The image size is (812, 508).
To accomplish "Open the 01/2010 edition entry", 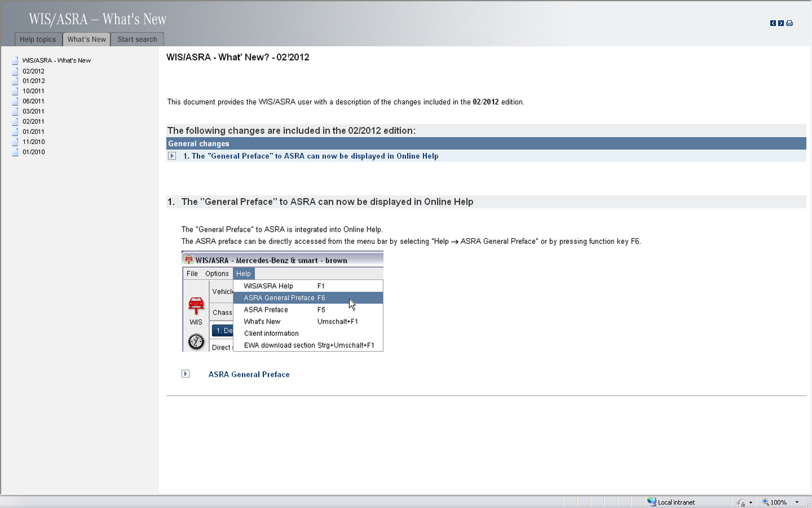I will (34, 152).
